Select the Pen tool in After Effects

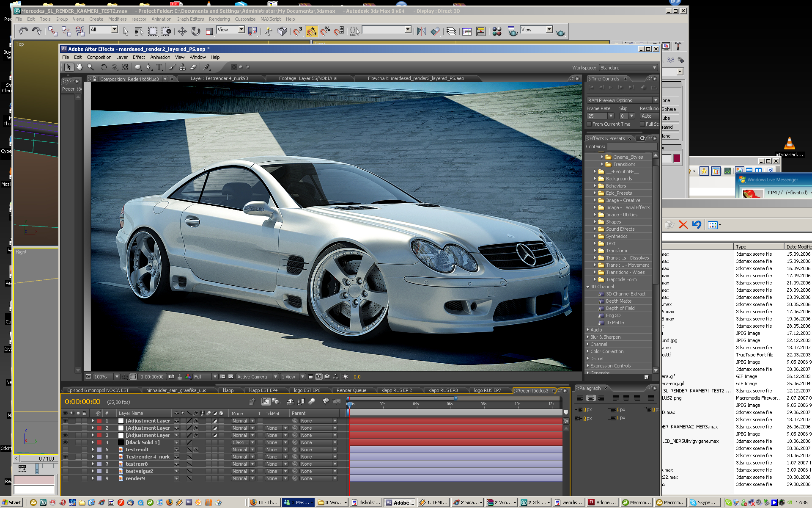click(148, 67)
